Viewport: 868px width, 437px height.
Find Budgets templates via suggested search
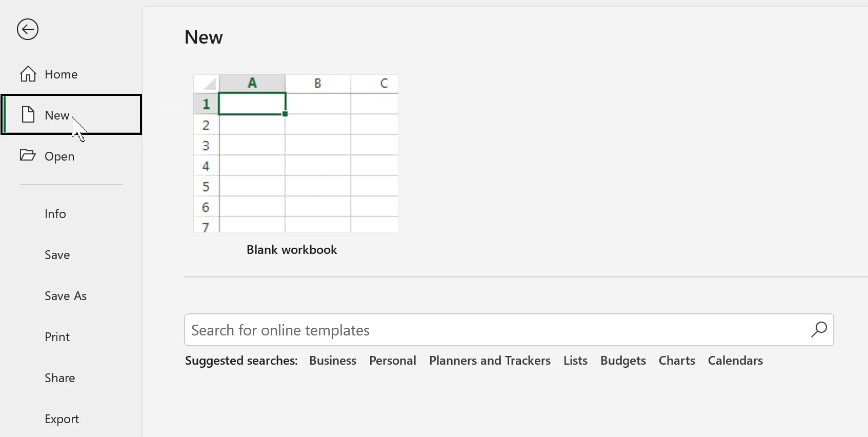point(623,361)
